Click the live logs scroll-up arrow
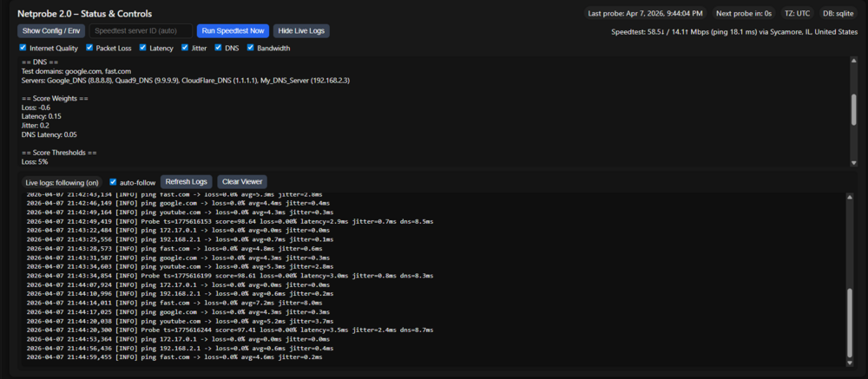 [x=851, y=196]
